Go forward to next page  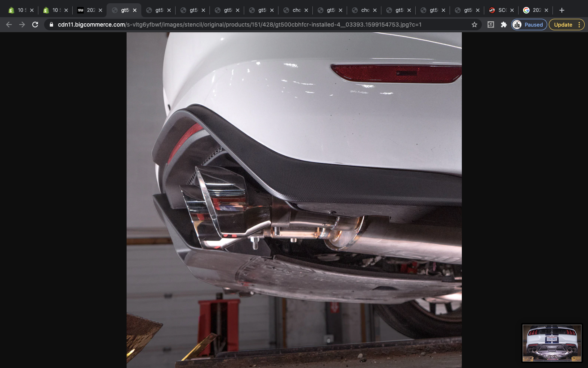point(22,25)
